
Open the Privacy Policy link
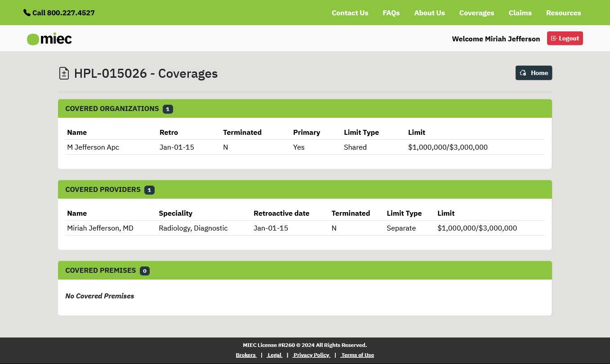pyautogui.click(x=312, y=355)
